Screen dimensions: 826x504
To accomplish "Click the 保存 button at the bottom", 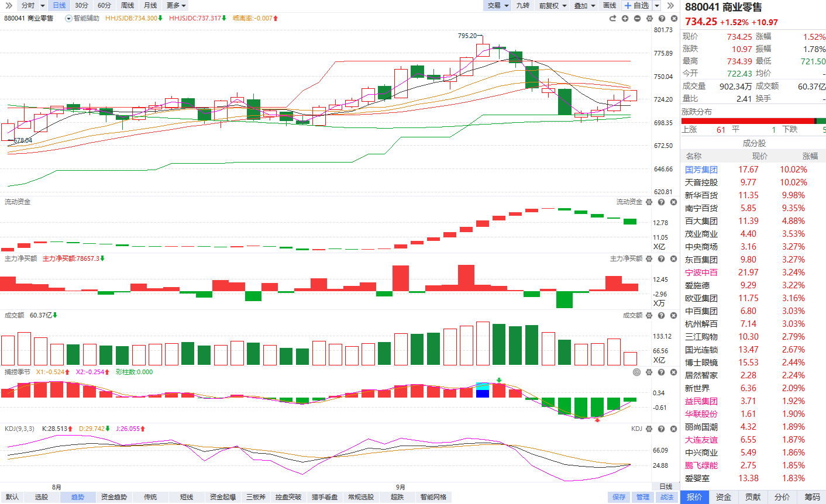I will [x=619, y=497].
